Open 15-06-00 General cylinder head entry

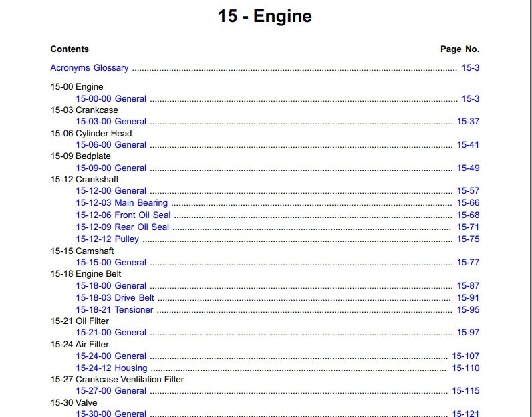click(111, 144)
